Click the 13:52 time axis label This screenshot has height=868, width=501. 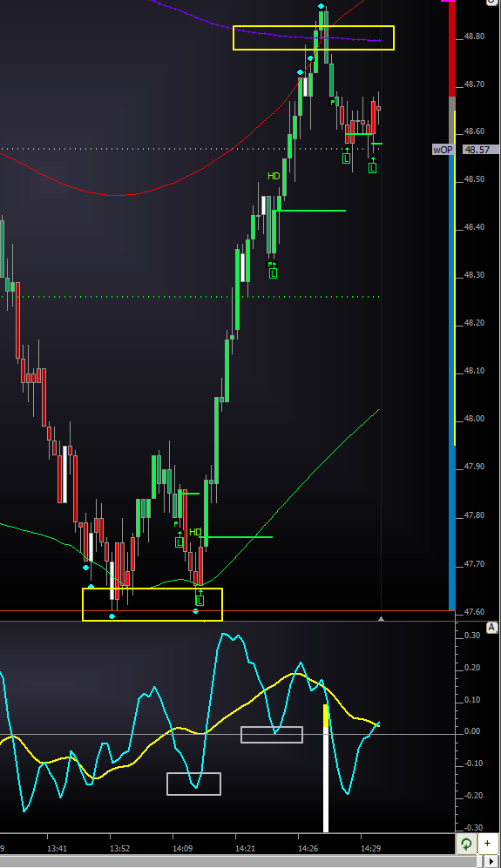click(119, 848)
